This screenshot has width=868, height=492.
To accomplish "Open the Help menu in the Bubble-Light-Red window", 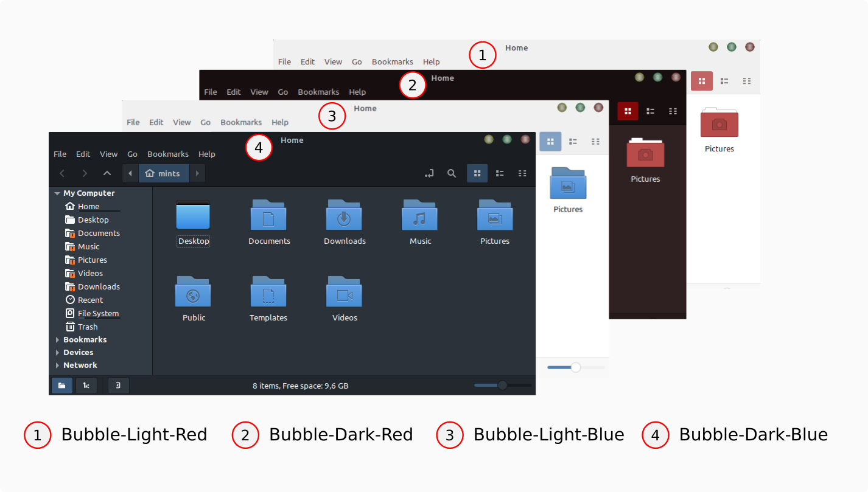I will pos(432,61).
